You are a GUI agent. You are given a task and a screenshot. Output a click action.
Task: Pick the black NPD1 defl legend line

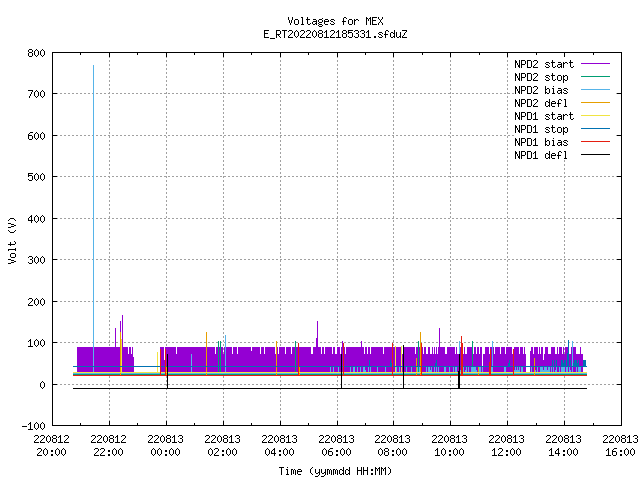(x=595, y=155)
